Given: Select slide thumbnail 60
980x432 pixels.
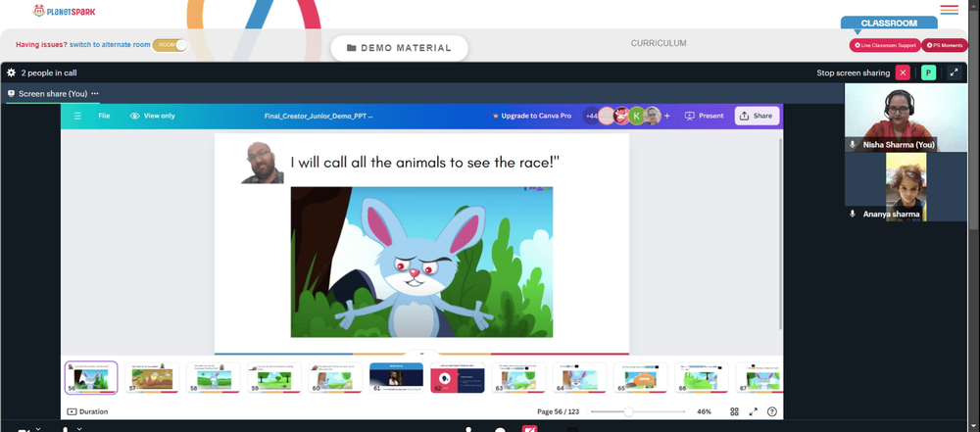Looking at the screenshot, I should tap(335, 377).
